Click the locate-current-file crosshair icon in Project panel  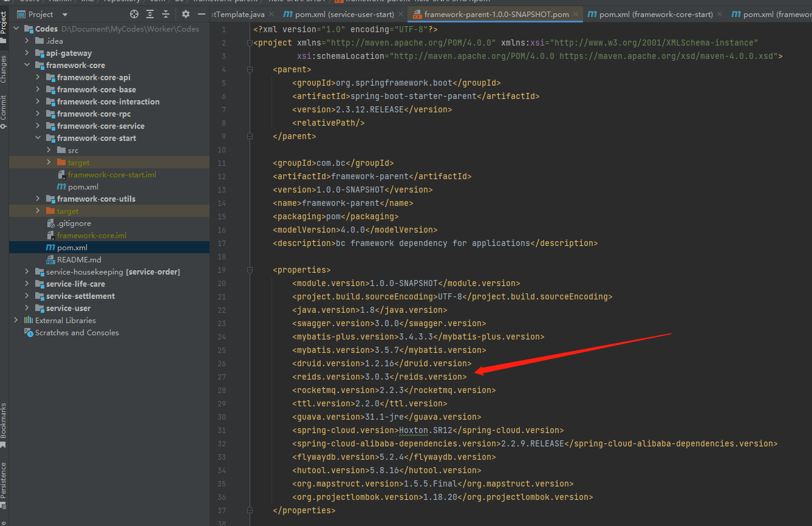click(x=134, y=14)
